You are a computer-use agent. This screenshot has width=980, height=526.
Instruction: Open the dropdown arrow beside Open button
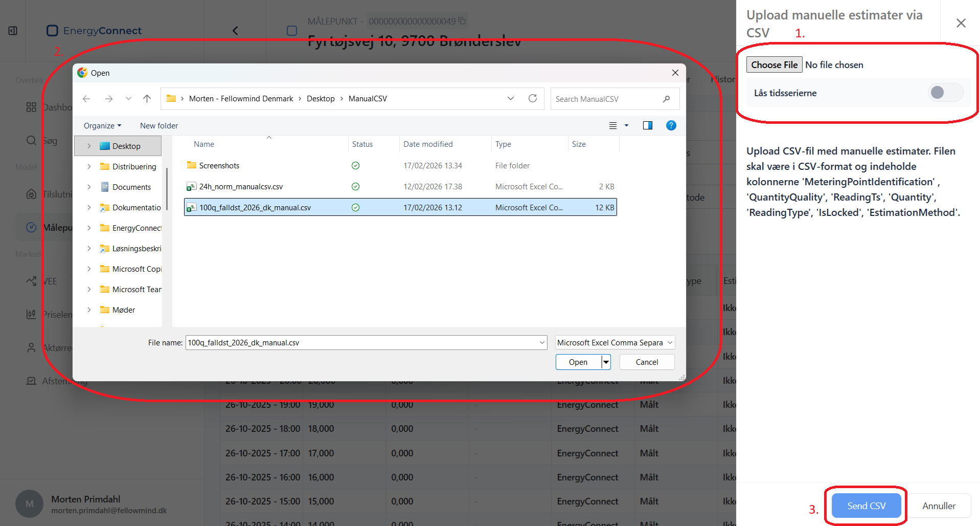click(x=606, y=362)
